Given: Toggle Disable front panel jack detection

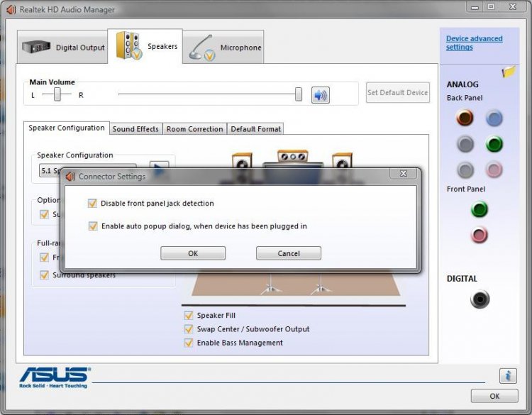Looking at the screenshot, I should click(x=92, y=204).
